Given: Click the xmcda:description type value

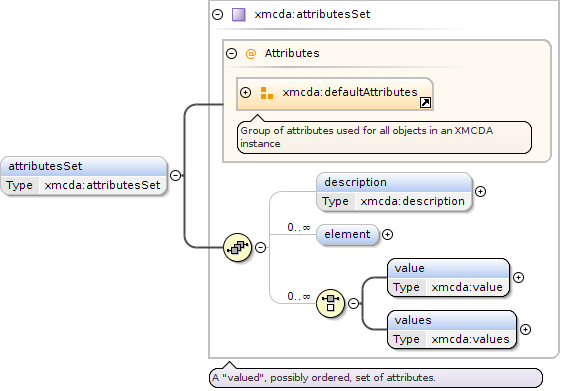Looking at the screenshot, I should pyautogui.click(x=413, y=201).
